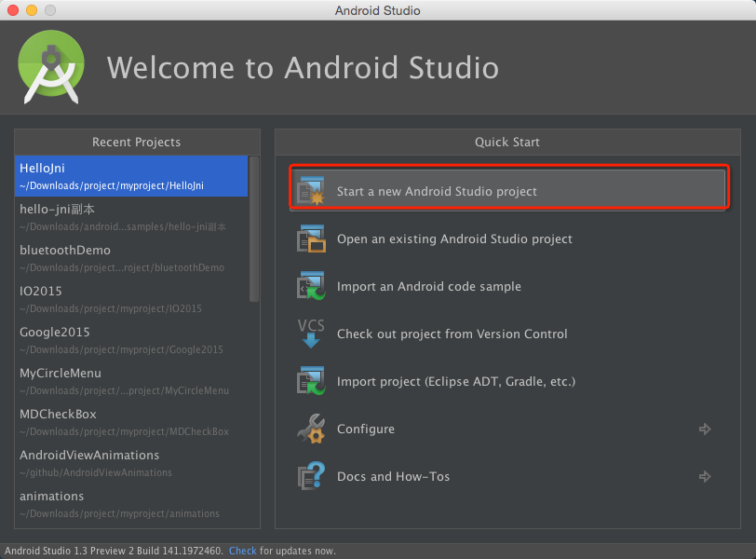Click the myproject/IO2015 path text

coord(111,308)
